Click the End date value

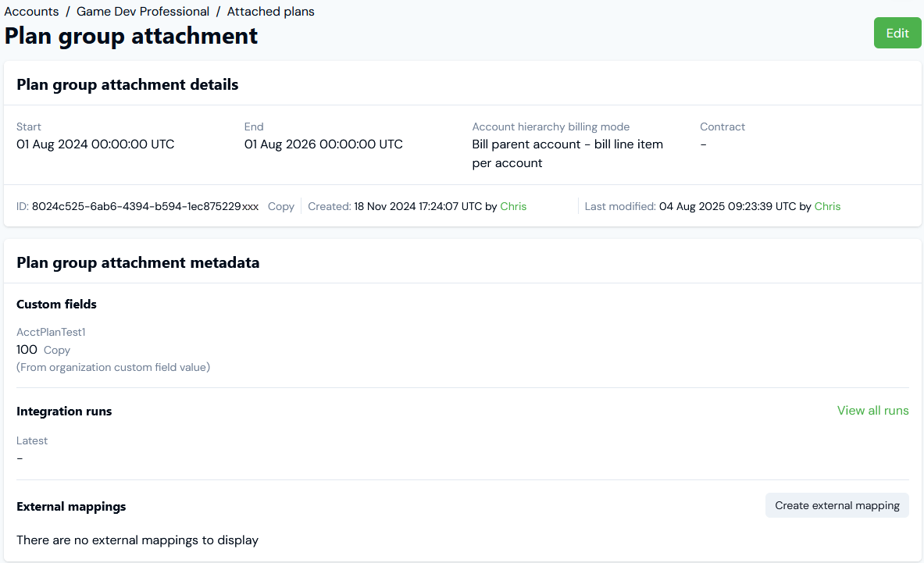(323, 144)
